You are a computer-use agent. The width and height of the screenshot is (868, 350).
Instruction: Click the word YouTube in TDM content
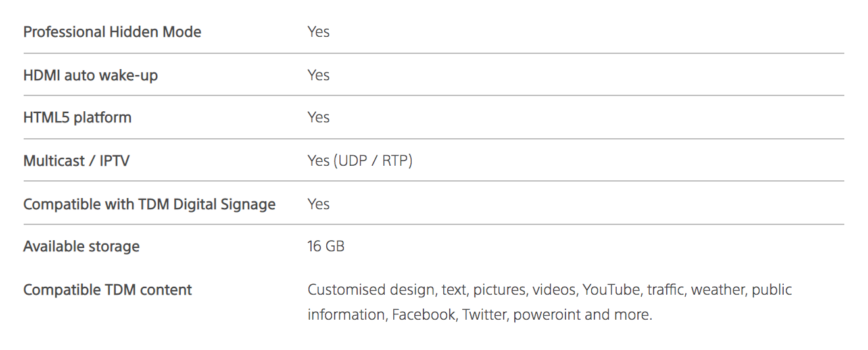click(611, 290)
